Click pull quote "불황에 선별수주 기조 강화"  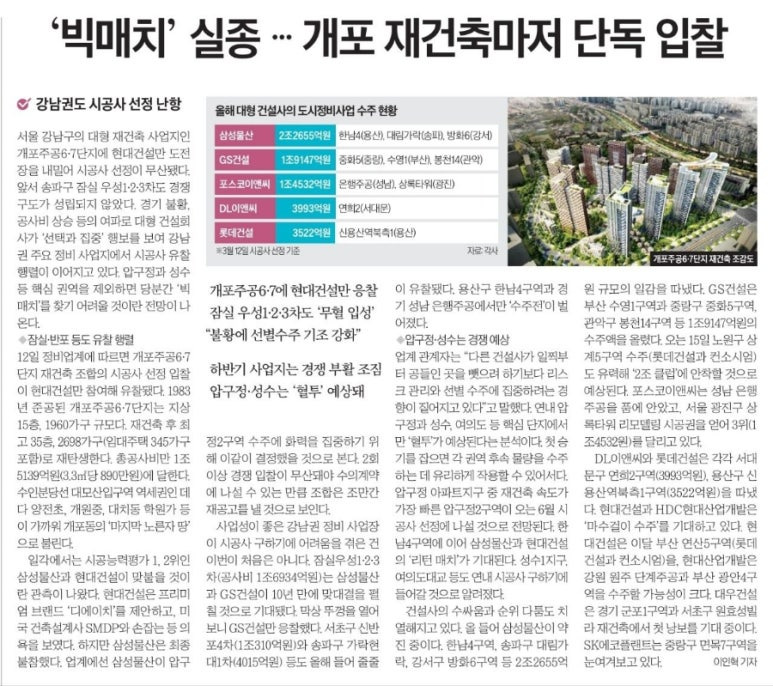283,335
